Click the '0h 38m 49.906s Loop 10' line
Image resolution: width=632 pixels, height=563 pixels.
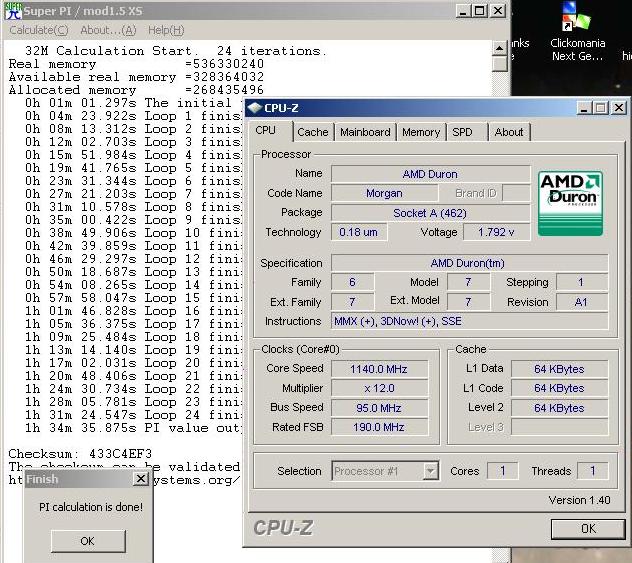click(x=133, y=233)
